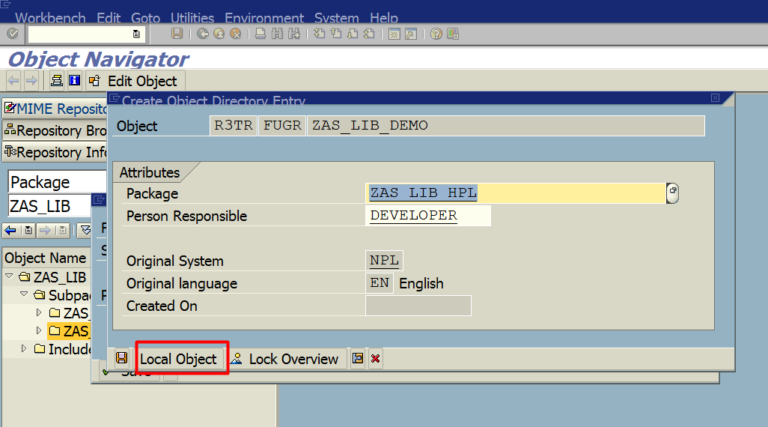Click the Save diskette icon in standard toolbar
Image resolution: width=768 pixels, height=427 pixels.
(177, 34)
